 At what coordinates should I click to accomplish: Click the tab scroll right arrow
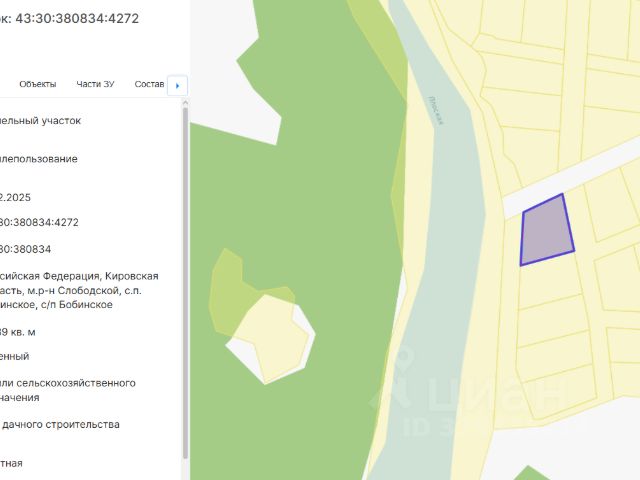(178, 86)
